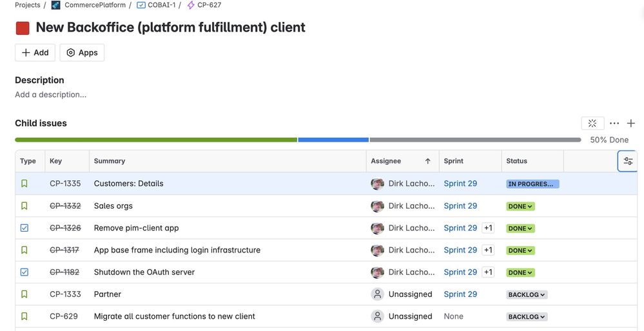The image size is (644, 331).
Task: Open the DONE status dropdown for CP-1326
Action: point(520,229)
